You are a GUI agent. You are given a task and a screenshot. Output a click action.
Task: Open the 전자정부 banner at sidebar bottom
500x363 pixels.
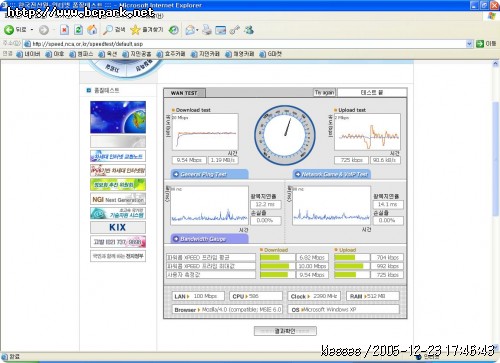(x=118, y=256)
